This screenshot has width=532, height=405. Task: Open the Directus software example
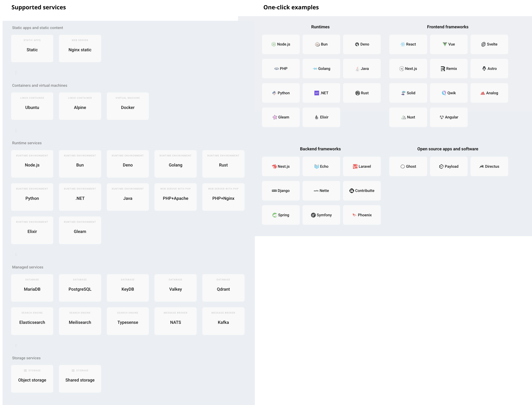click(489, 166)
